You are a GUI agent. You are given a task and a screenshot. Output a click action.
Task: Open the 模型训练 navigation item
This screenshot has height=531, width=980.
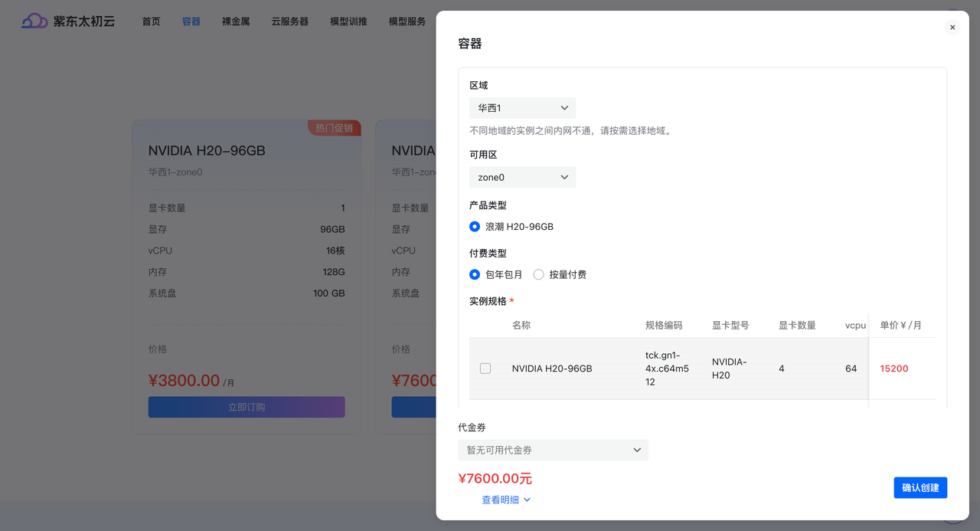coord(348,21)
